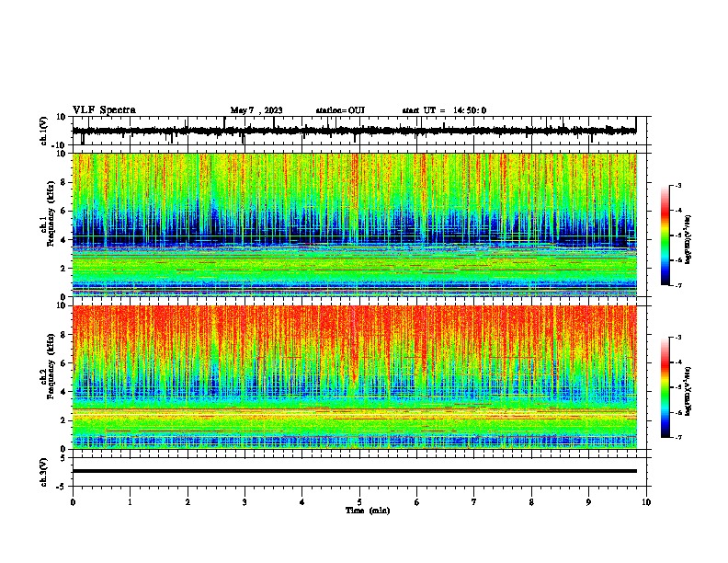Click the time axis tick label "0"

click(73, 502)
